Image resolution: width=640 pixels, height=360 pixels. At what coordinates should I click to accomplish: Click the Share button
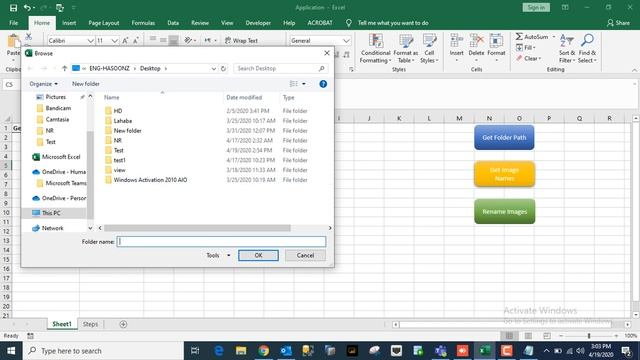618,23
